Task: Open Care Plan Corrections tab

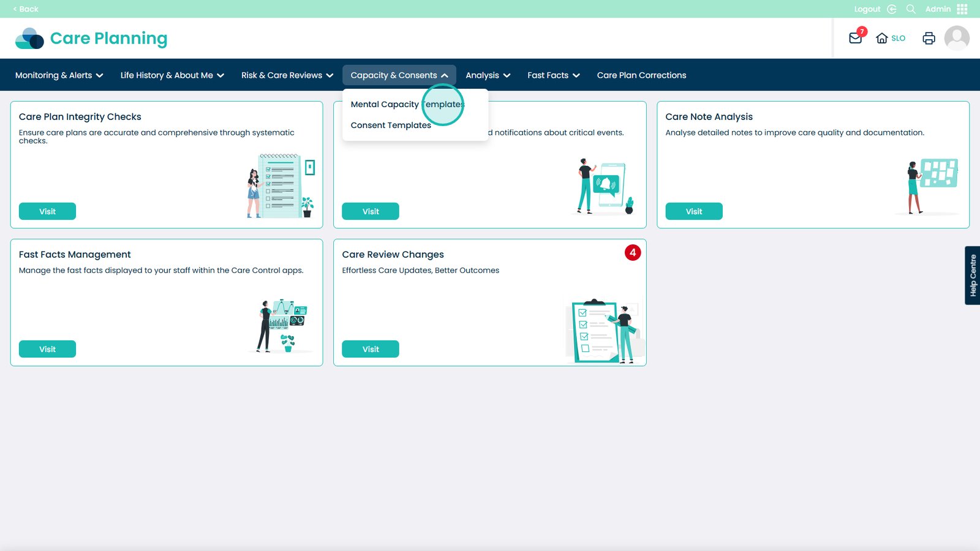Action: [641, 75]
